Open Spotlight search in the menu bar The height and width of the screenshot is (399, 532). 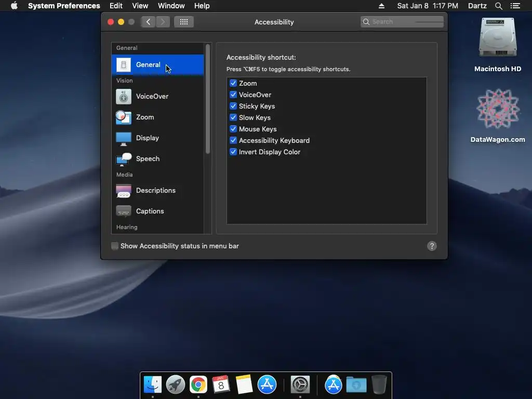point(498,6)
